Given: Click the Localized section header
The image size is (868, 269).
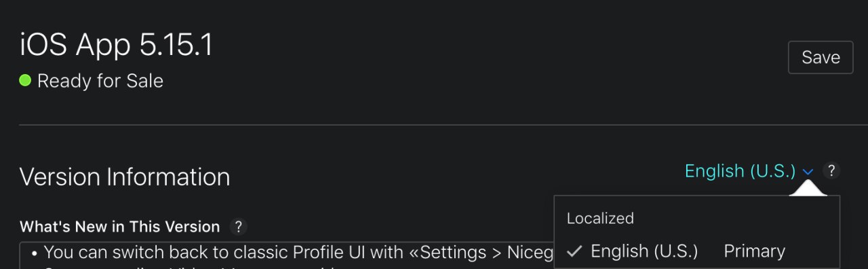Looking at the screenshot, I should point(600,218).
